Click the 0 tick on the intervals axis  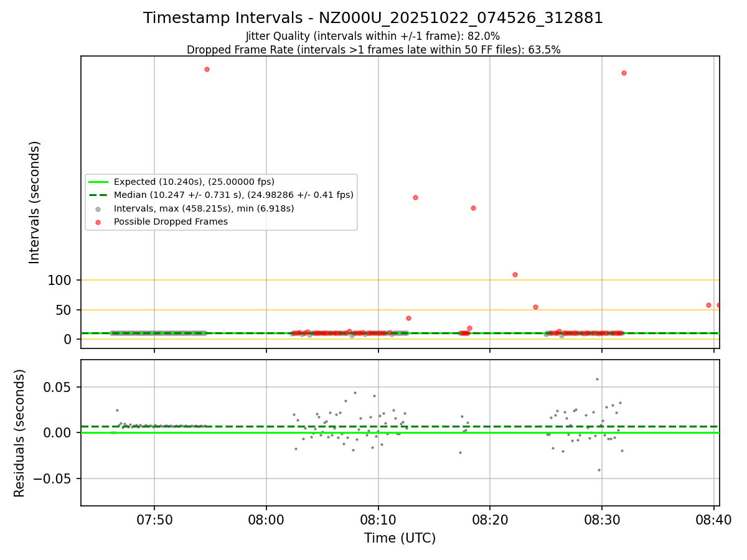(x=69, y=339)
